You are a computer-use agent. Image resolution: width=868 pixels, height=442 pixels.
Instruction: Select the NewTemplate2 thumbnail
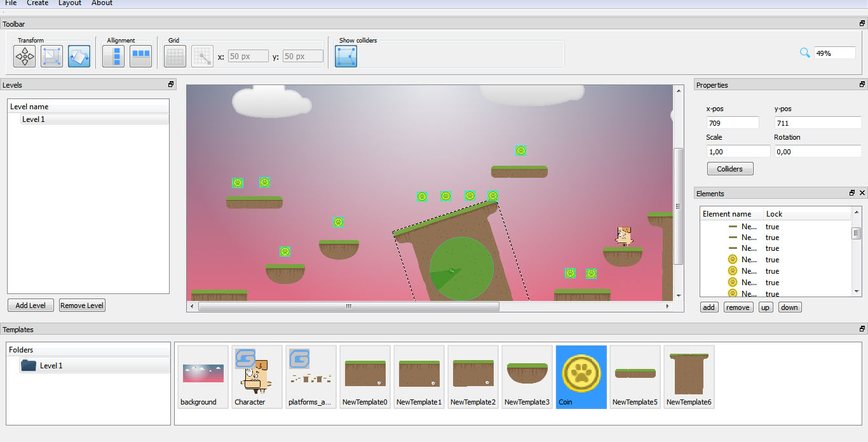click(473, 377)
